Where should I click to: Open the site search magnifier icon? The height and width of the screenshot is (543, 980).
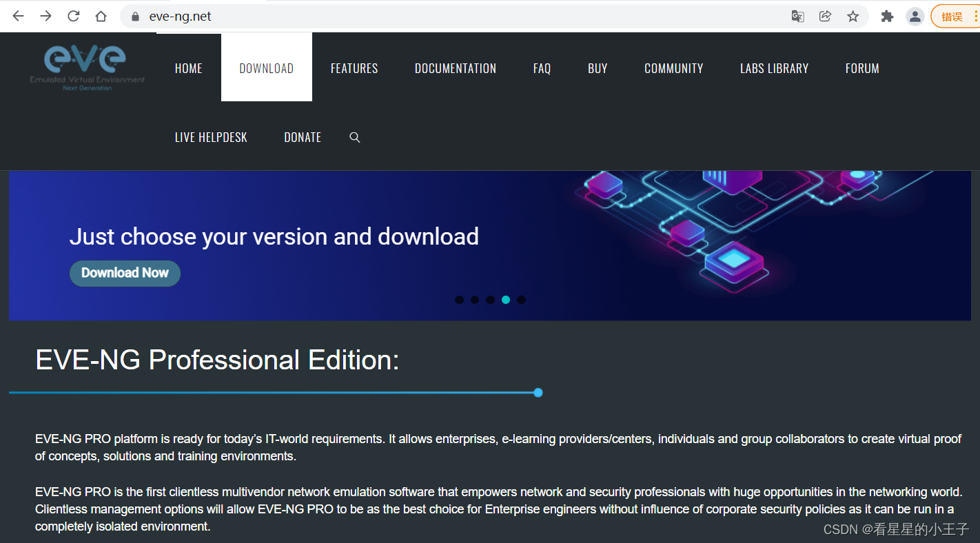click(355, 137)
